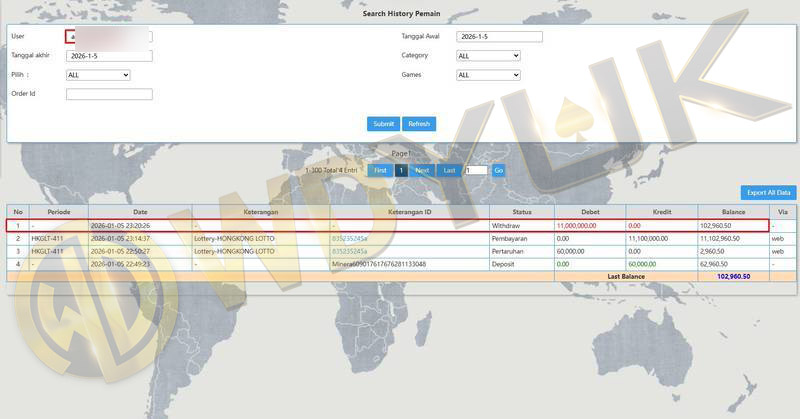Open the Pilih dropdown
Screen dimensions: 800x419
(x=98, y=75)
